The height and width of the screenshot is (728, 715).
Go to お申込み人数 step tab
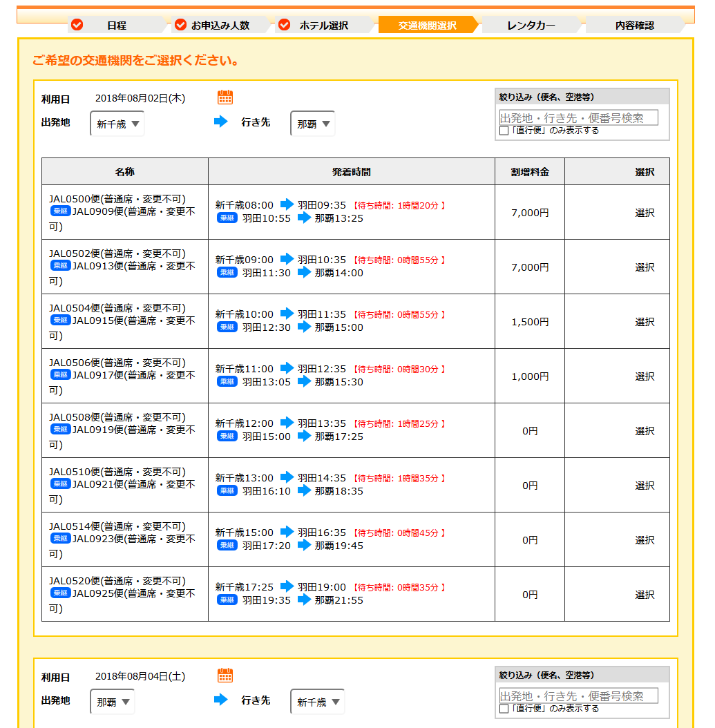click(220, 25)
